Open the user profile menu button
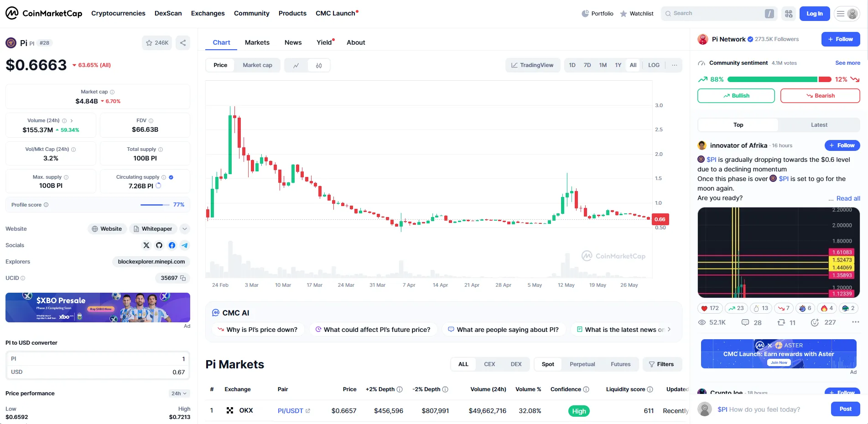The image size is (868, 424). click(847, 14)
